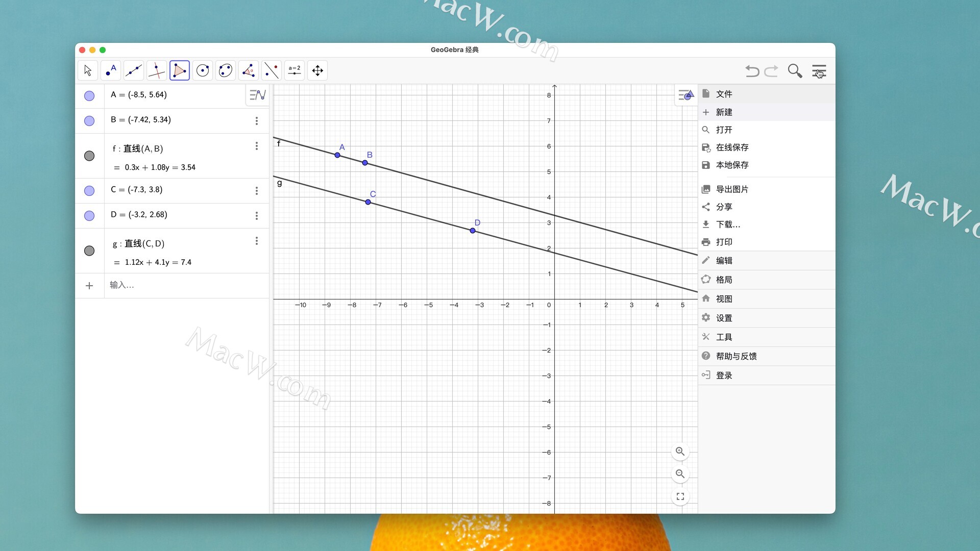The height and width of the screenshot is (551, 980).
Task: Open more options for point B
Action: (257, 121)
